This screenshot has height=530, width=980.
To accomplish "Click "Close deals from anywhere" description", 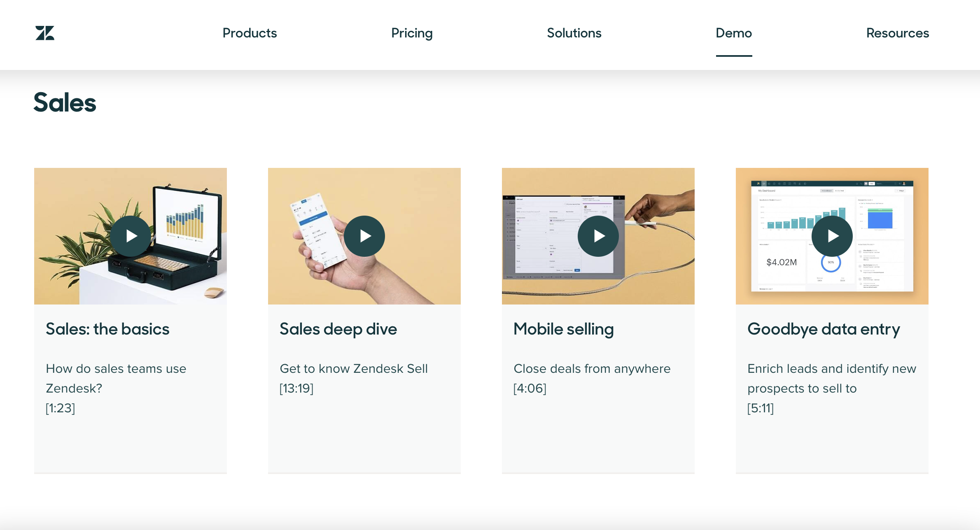I will pyautogui.click(x=592, y=369).
